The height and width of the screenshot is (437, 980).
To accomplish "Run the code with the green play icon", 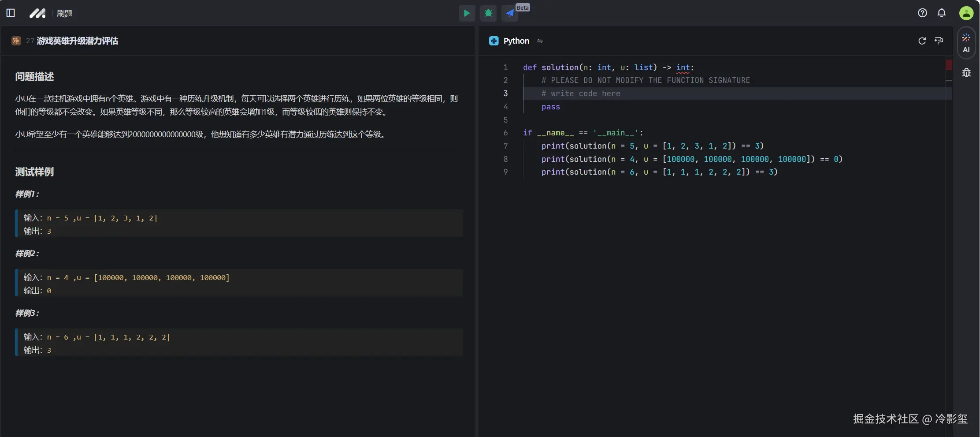I will click(x=467, y=13).
